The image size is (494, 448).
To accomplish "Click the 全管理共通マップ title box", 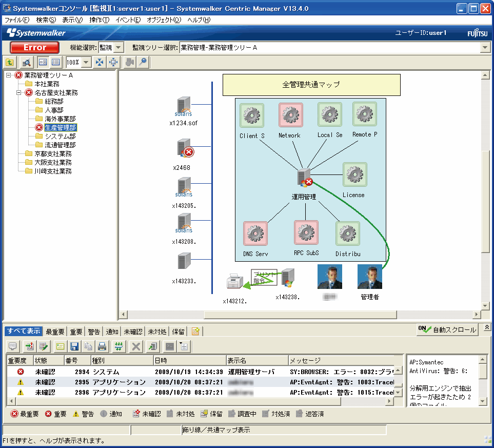I will click(311, 85).
